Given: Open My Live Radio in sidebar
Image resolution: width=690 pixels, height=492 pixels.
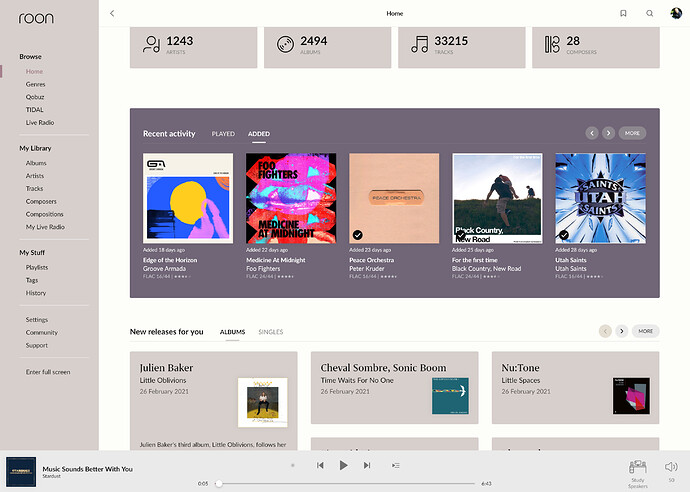Looking at the screenshot, I should 45,227.
